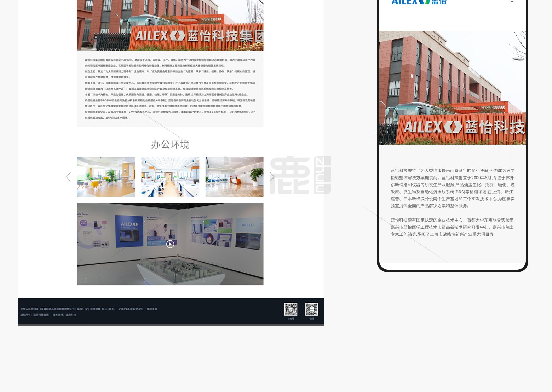
Task: Open the 使用条款 footer link
Action: 152,309
